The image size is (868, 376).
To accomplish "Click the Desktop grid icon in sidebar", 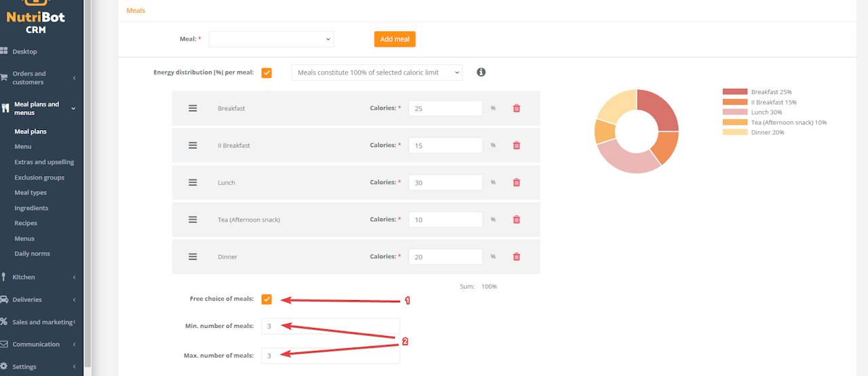I will point(4,51).
